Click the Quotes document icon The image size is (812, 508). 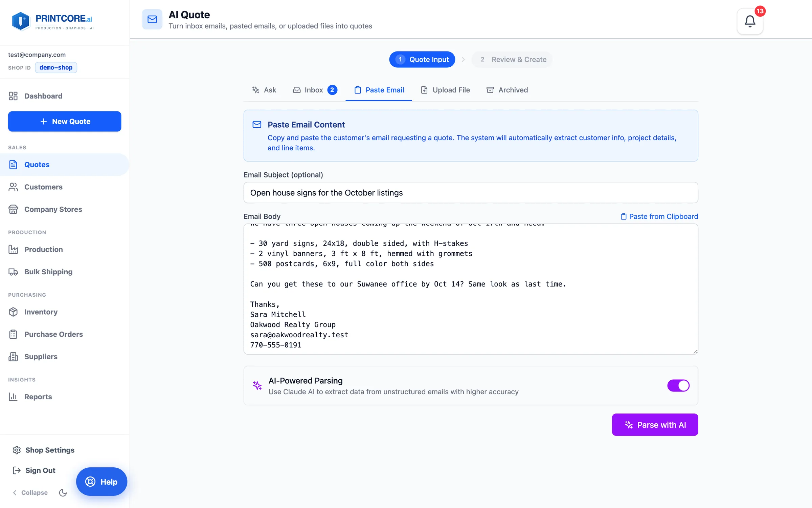pyautogui.click(x=13, y=165)
